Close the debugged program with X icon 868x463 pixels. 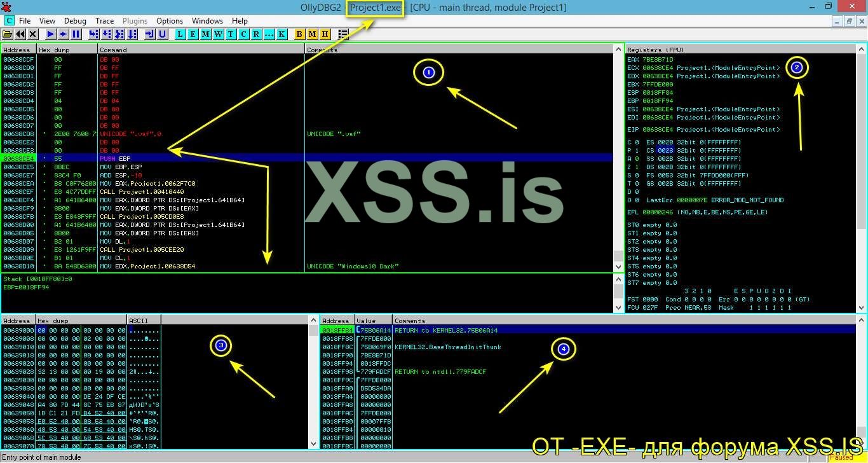[x=33, y=34]
